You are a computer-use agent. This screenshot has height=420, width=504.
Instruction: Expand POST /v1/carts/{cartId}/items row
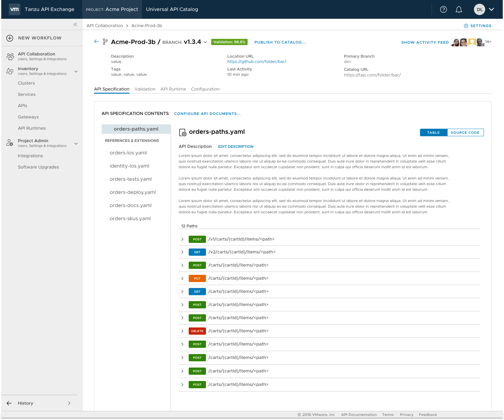[182, 239]
